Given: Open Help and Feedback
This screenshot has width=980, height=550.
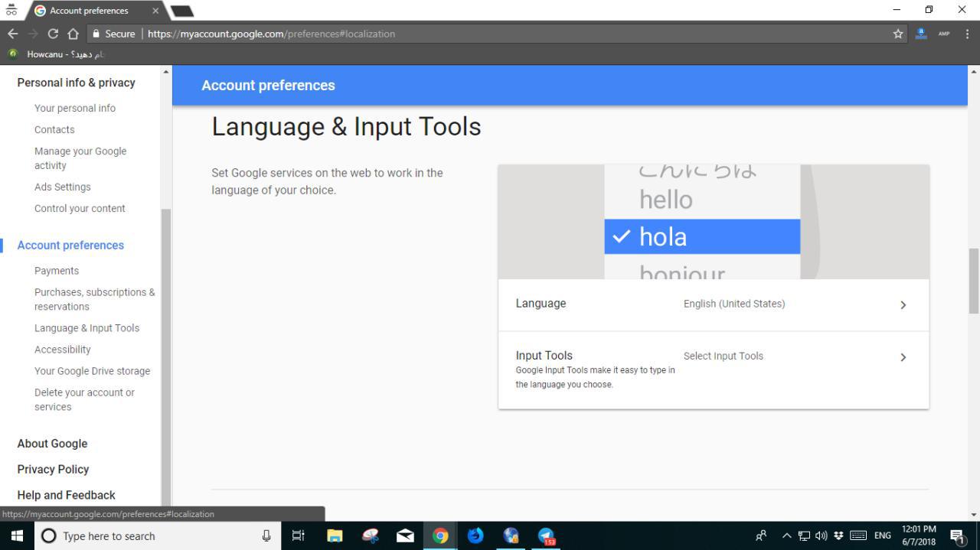Looking at the screenshot, I should point(66,495).
